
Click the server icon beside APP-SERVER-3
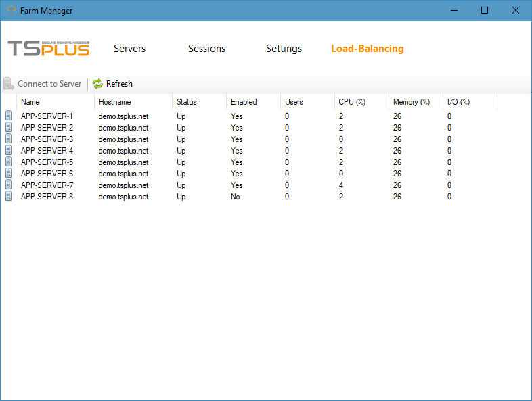(9, 139)
